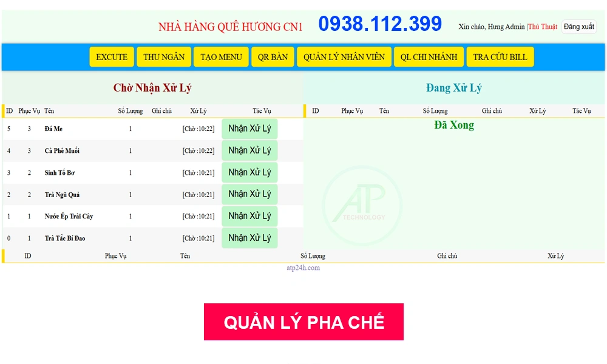607x364 pixels.
Task: Switch to the THU NGÂN tab
Action: coord(164,56)
